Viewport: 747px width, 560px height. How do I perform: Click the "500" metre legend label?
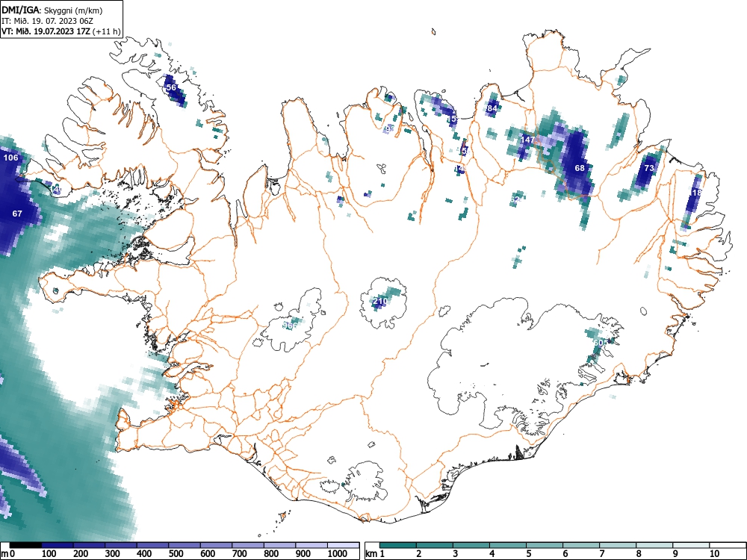tap(176, 554)
